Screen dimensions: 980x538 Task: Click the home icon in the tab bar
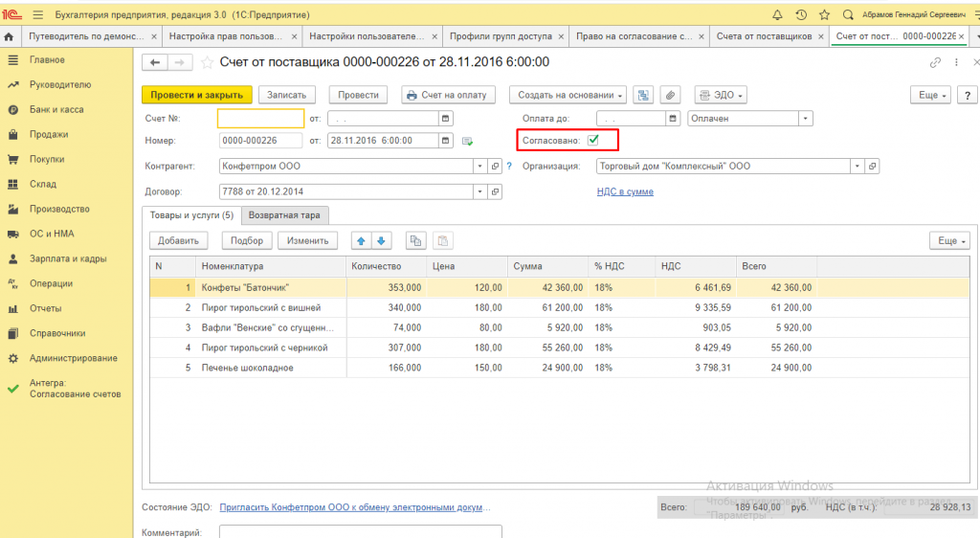pos(10,36)
